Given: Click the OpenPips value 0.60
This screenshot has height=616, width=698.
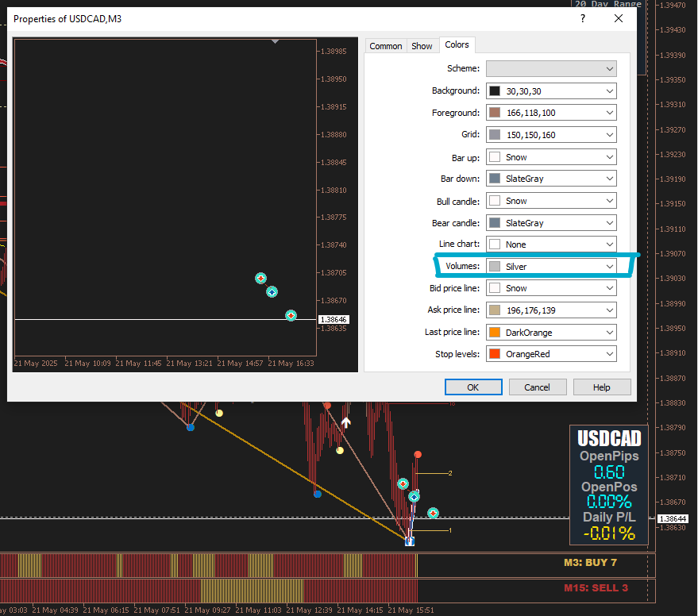Looking at the screenshot, I should [x=609, y=472].
